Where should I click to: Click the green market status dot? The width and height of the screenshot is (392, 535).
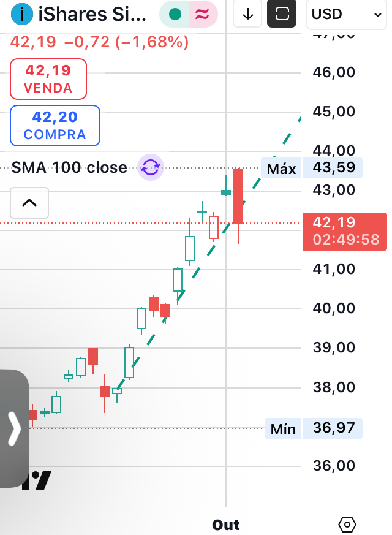coord(175,15)
